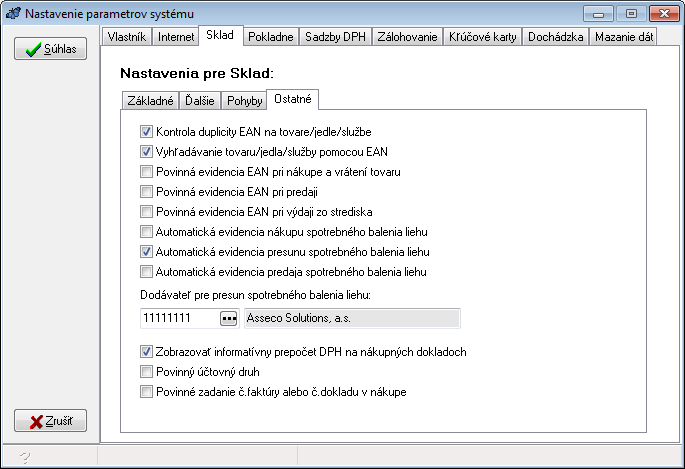The width and height of the screenshot is (685, 469).
Task: Open supplier lookup ellipsis button
Action: (x=228, y=318)
